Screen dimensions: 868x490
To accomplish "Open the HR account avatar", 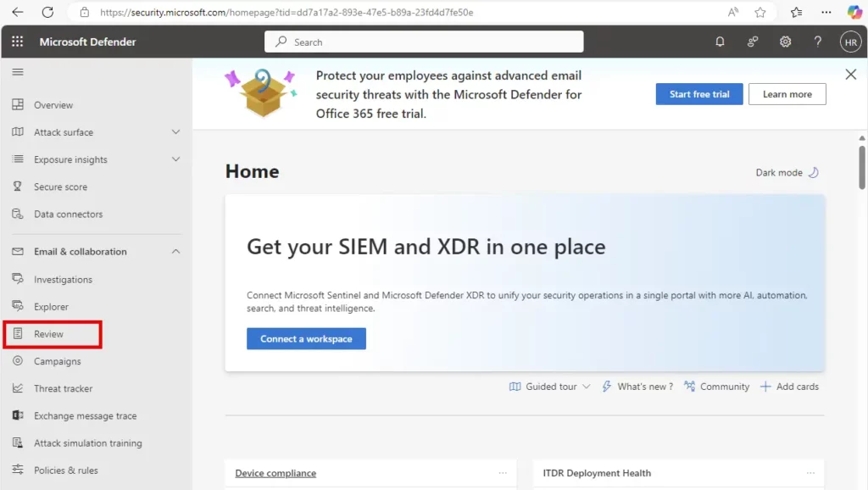I will point(850,42).
